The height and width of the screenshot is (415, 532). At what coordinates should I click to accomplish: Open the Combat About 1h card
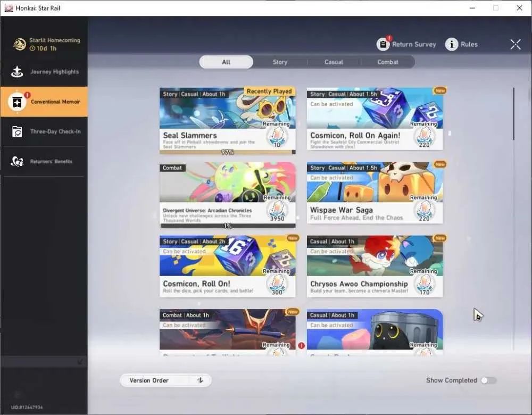tap(227, 332)
